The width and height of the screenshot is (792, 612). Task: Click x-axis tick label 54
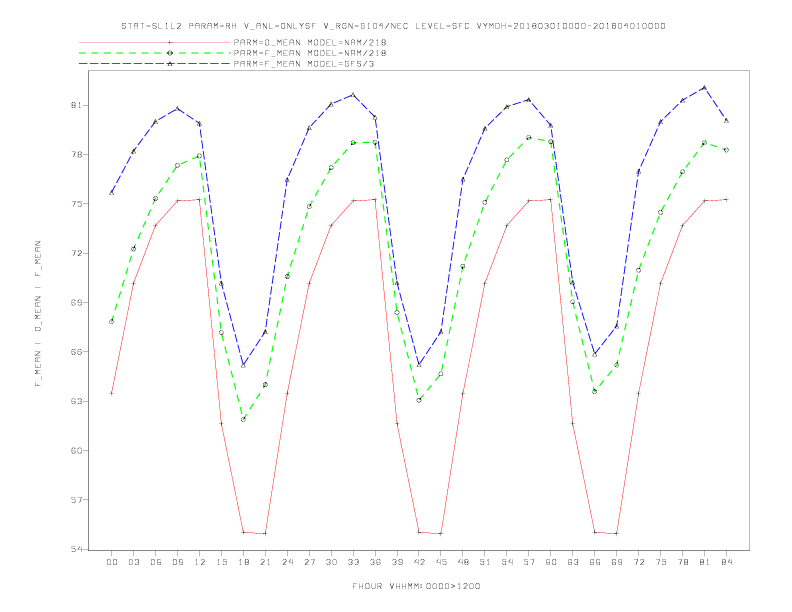(507, 562)
